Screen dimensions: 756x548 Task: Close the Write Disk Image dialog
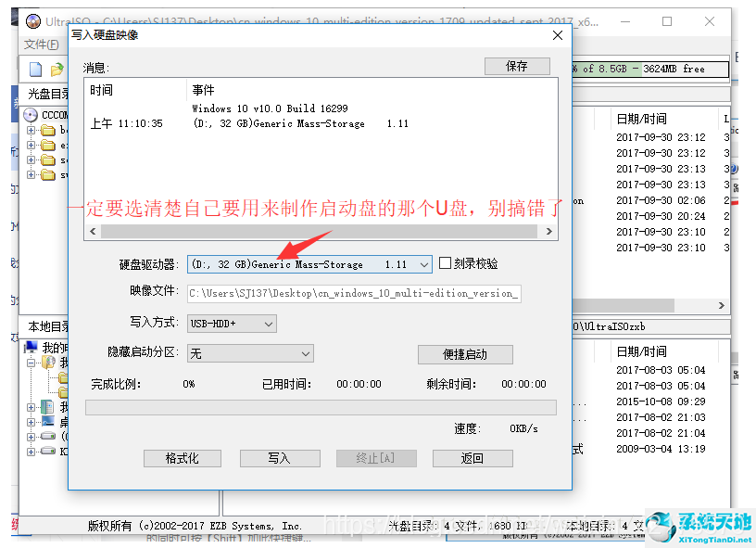(557, 35)
